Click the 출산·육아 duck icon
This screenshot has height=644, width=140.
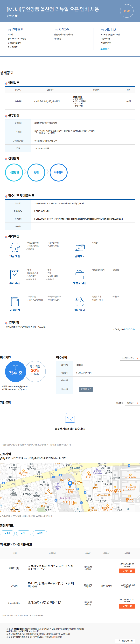tap(80, 301)
